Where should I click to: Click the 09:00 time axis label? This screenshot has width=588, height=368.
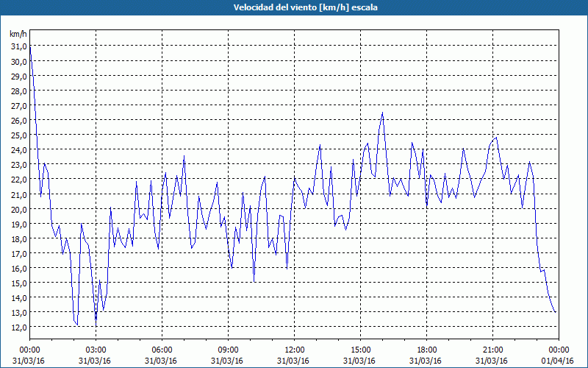tap(228, 350)
